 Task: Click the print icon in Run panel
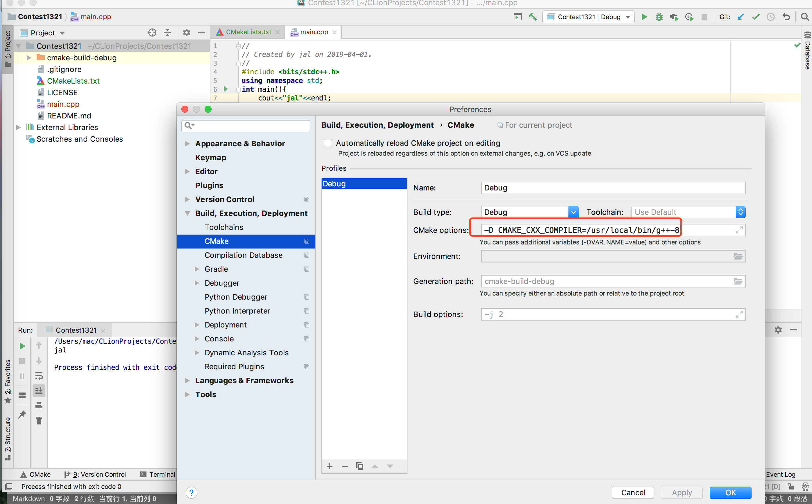[x=39, y=406]
